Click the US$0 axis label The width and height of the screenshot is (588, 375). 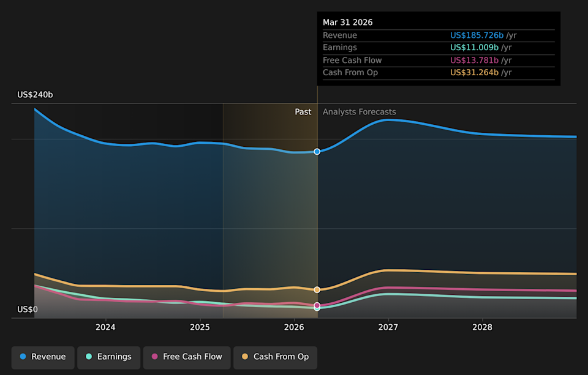pyautogui.click(x=28, y=310)
